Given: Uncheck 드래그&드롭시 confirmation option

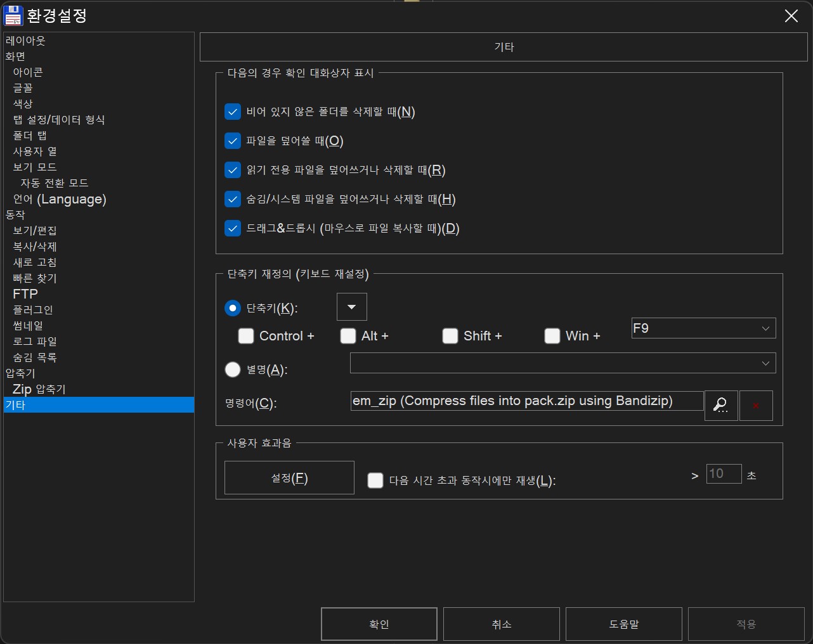Looking at the screenshot, I should pyautogui.click(x=233, y=228).
